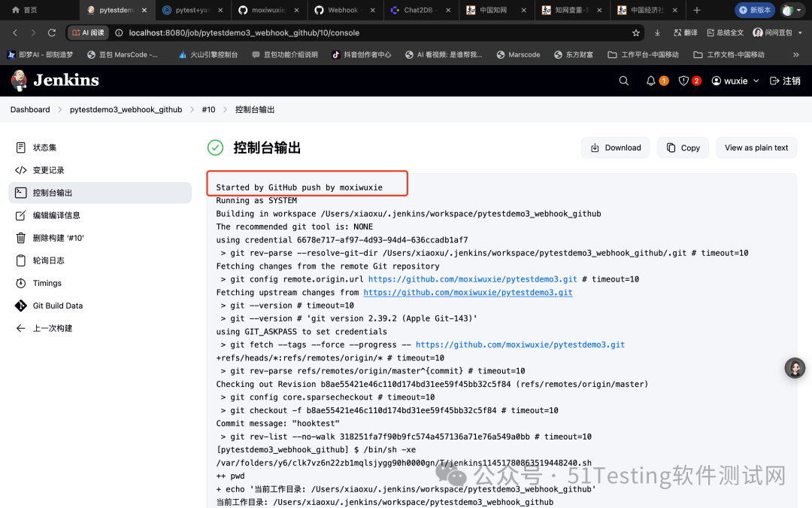
Task: Switch to the Chat2DB browser tab
Action: pos(420,10)
